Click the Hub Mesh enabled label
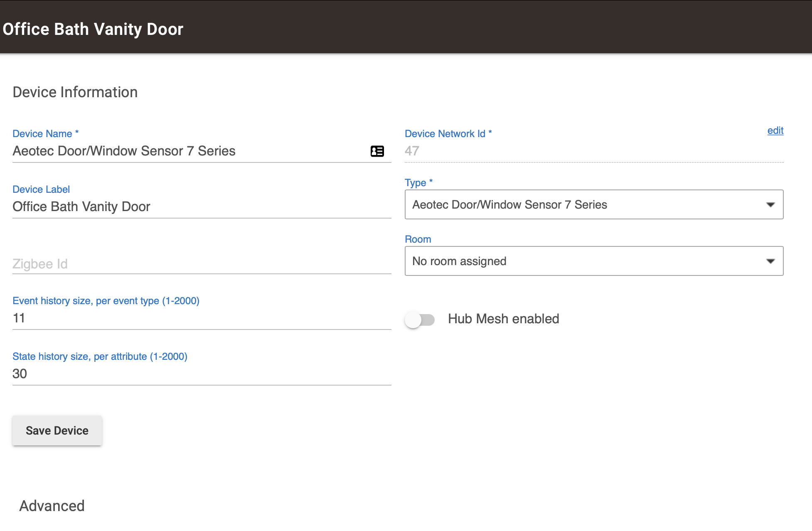The height and width of the screenshot is (531, 812). click(x=503, y=319)
